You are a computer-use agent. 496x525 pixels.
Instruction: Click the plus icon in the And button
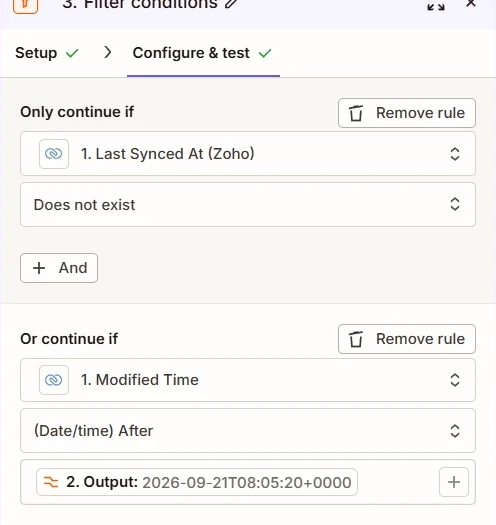39,268
